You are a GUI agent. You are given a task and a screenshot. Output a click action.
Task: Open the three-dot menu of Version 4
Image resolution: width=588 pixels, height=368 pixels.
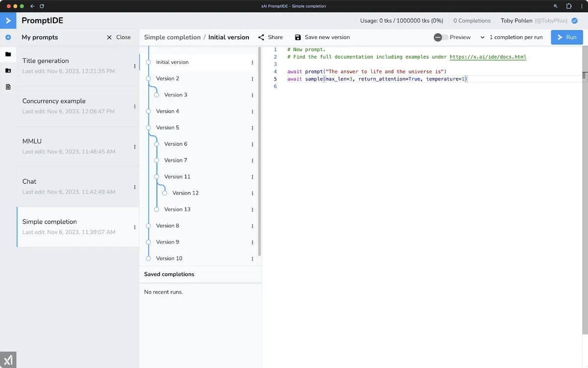252,112
